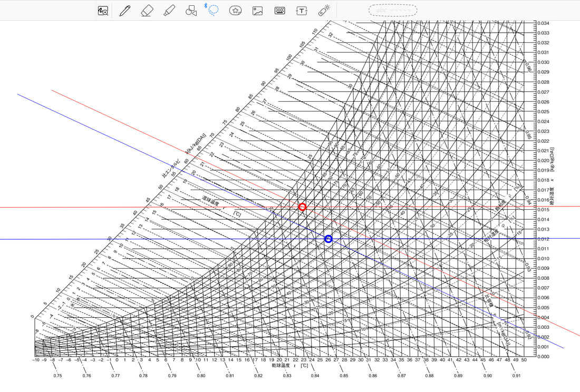Select the Pen tool
Screen dimensions: 580x392
(124, 11)
